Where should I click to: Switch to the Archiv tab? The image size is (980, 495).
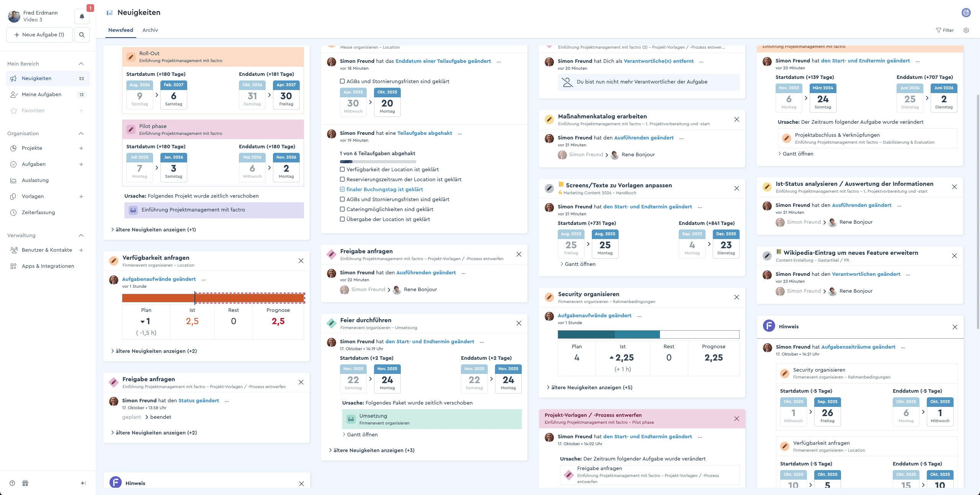150,30
